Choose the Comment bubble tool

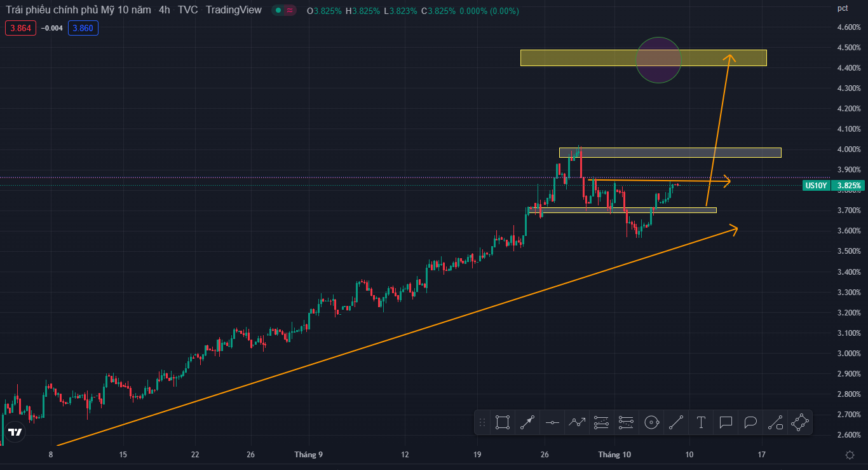coord(750,422)
